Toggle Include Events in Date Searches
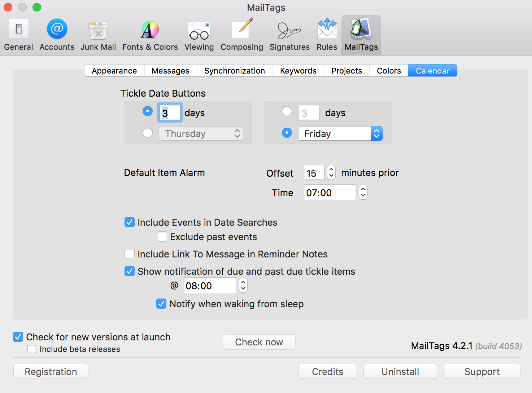The image size is (532, 393). (130, 222)
